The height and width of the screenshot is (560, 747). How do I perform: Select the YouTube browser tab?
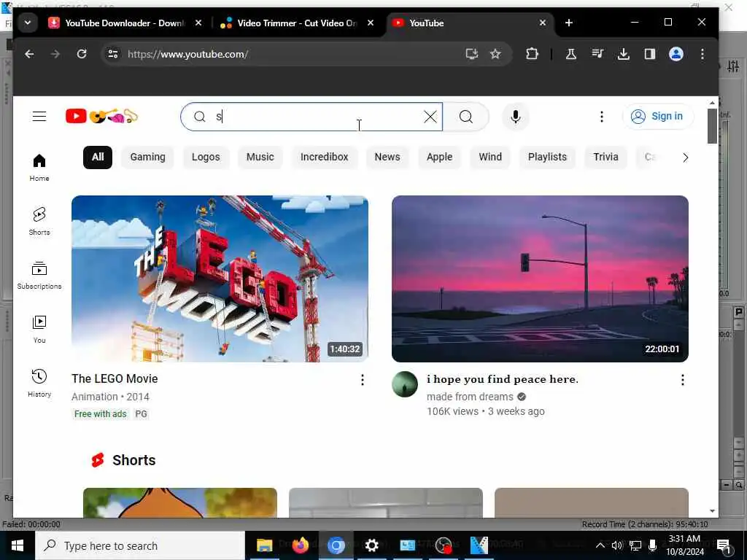click(469, 23)
